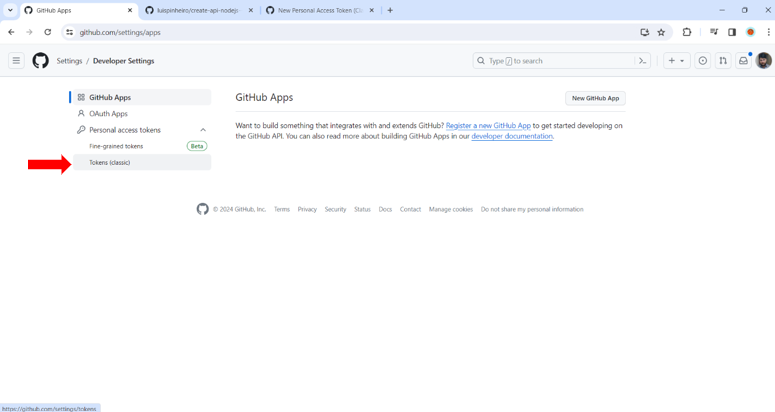Screen dimensions: 775x412
Task: Open the Terms footer link
Action: (x=282, y=209)
